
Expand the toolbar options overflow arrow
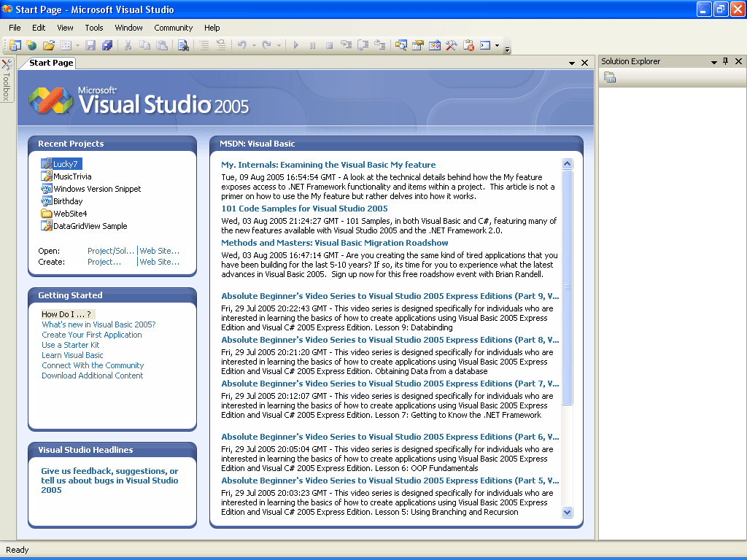pos(507,50)
